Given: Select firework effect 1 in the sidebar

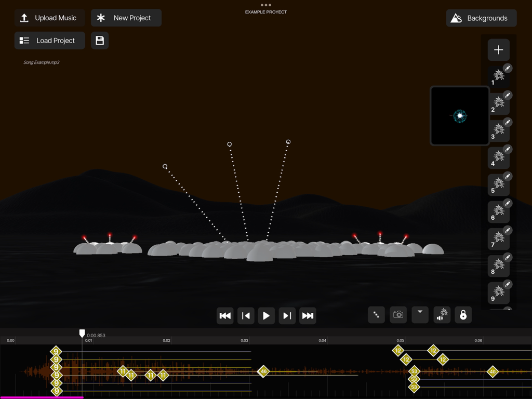Looking at the screenshot, I should click(x=498, y=77).
